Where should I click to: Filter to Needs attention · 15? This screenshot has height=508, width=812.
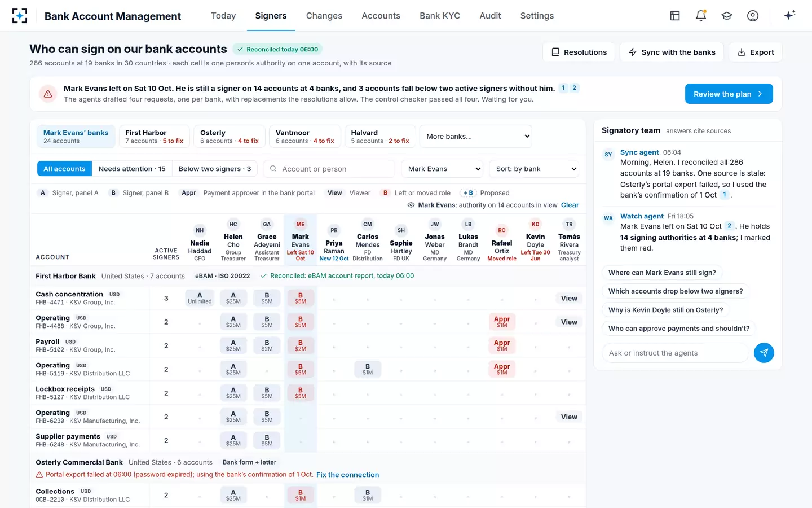point(132,169)
